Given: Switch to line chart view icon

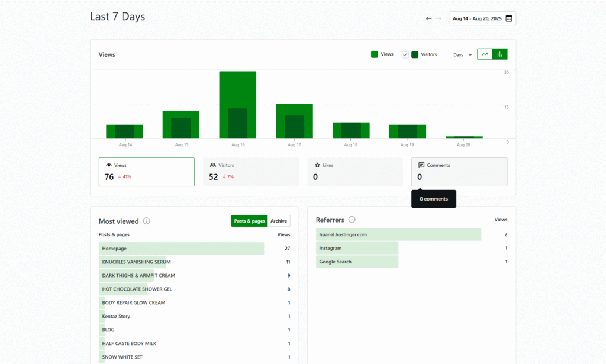Looking at the screenshot, I should click(485, 54).
